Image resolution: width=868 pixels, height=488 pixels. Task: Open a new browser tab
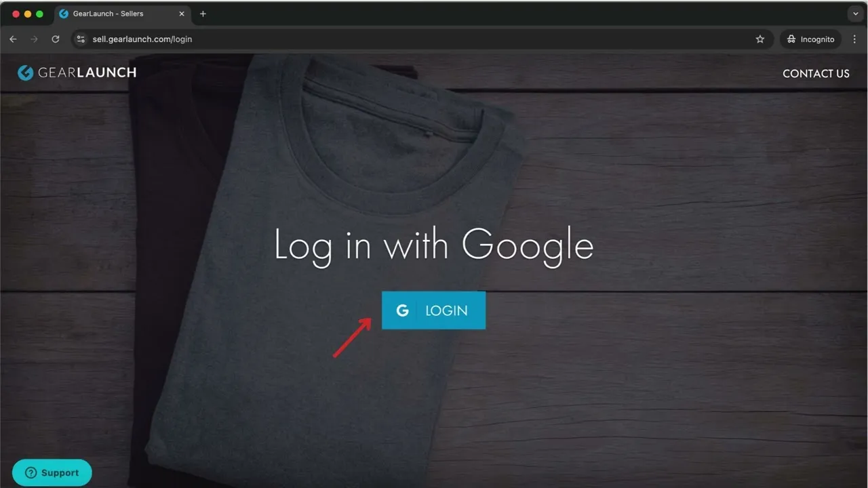click(203, 14)
